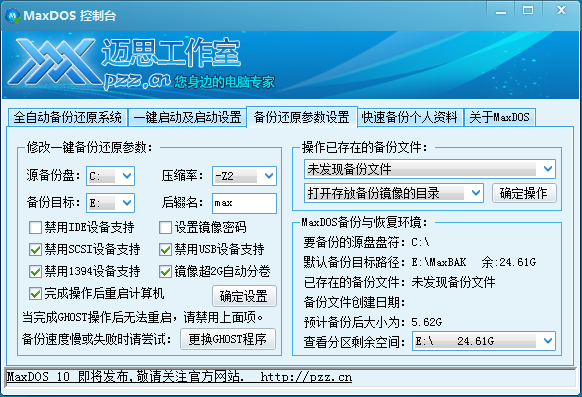
Task: Switch to 快速备份个人资料 tab
Action: click(410, 118)
